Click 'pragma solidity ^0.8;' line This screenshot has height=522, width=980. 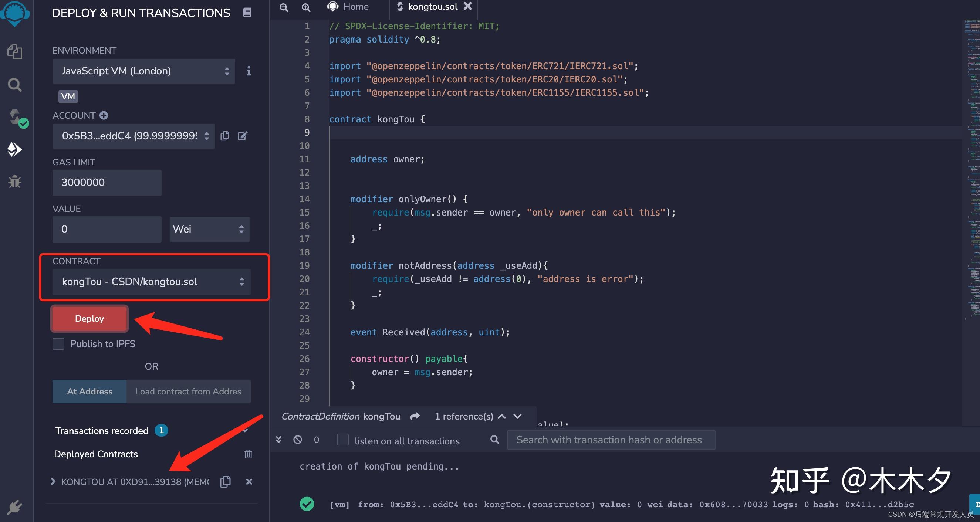[x=385, y=40]
